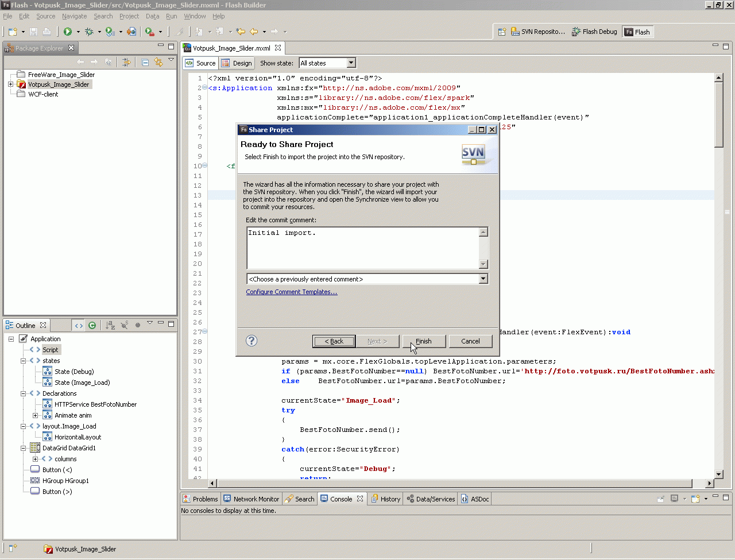Toggle the Design view mode
Image resolution: width=735 pixels, height=560 pixels.
coord(237,63)
